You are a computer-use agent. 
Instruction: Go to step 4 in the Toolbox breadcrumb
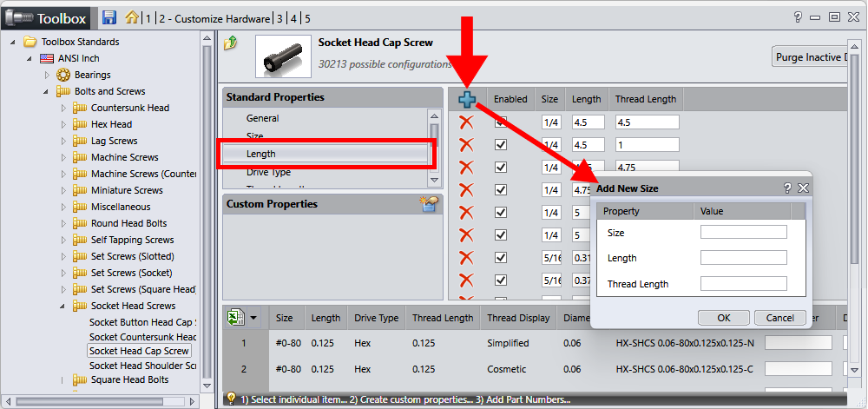293,19
